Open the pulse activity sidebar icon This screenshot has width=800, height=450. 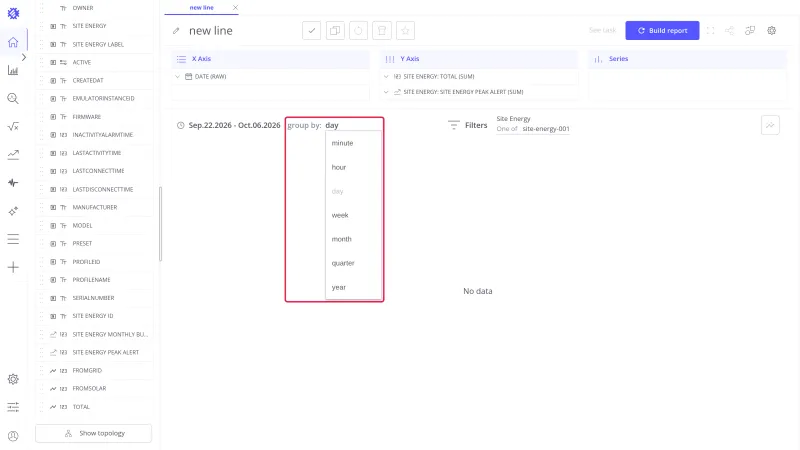coord(13,183)
